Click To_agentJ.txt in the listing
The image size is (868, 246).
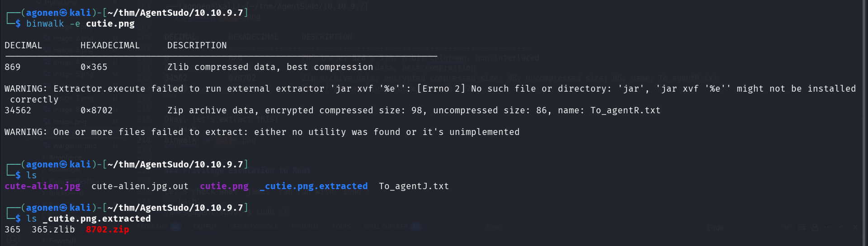414,186
